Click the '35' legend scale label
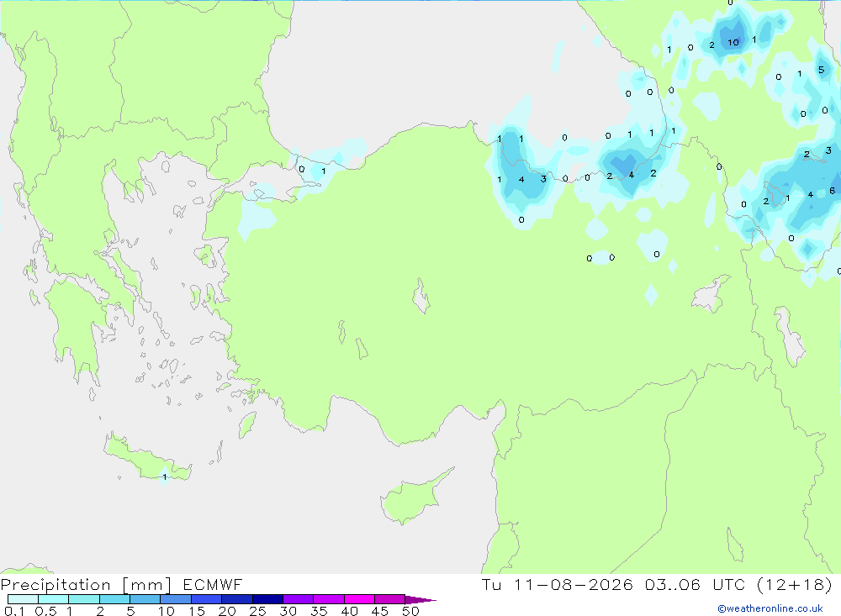 tap(319, 611)
